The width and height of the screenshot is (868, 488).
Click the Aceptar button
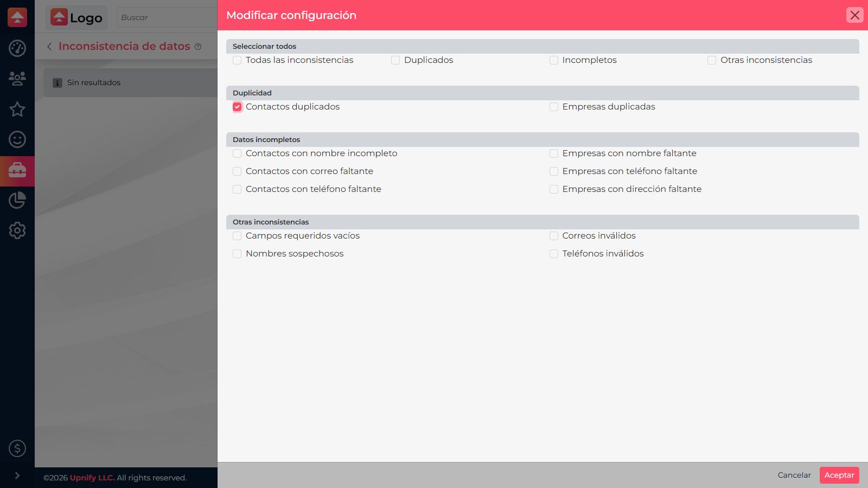click(x=839, y=475)
